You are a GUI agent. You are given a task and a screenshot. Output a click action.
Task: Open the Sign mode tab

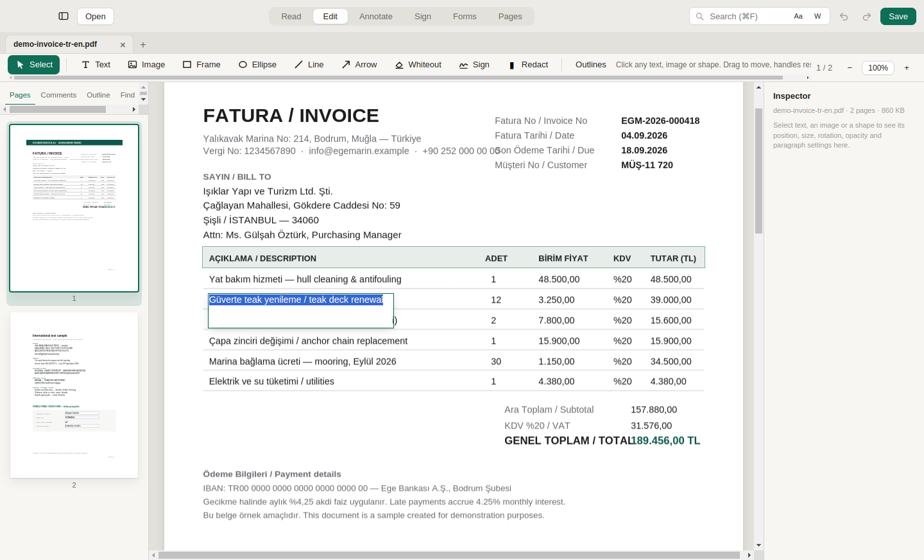pos(423,17)
